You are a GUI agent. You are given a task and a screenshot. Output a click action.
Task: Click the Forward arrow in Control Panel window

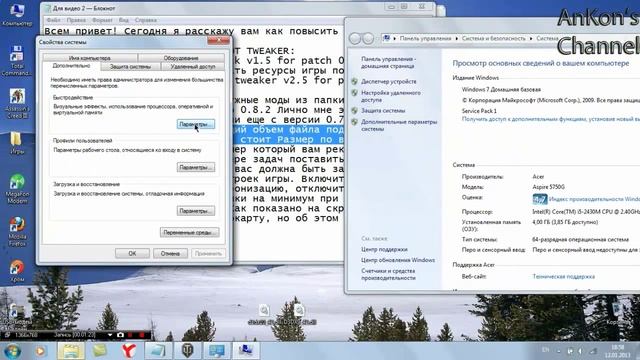point(368,38)
